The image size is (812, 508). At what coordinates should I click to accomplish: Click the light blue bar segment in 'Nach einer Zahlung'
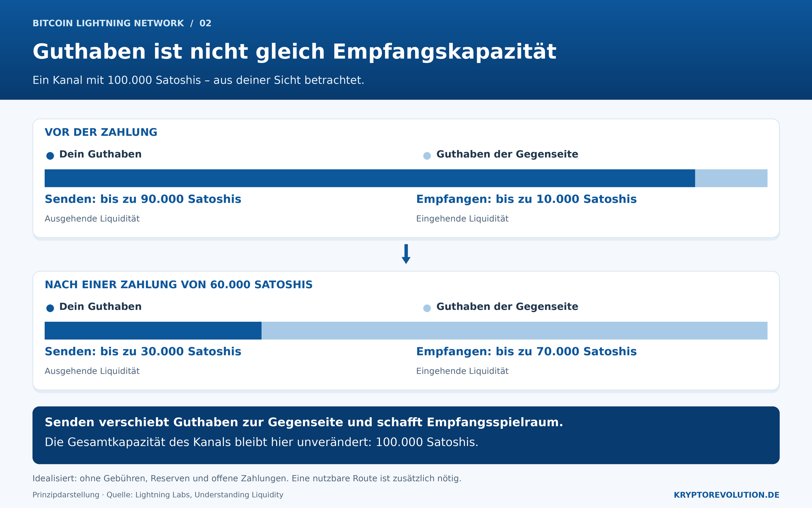pyautogui.click(x=514, y=331)
